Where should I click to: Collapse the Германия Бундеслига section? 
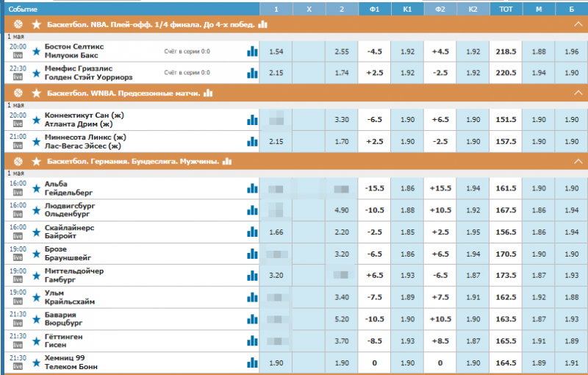click(x=578, y=160)
